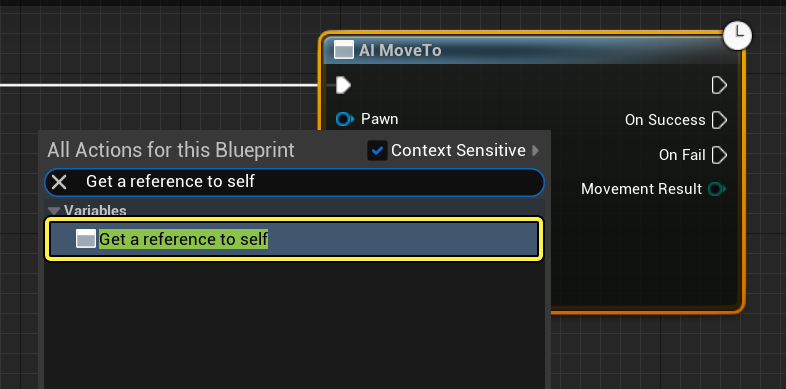Click the white execution input pin

pyautogui.click(x=343, y=85)
